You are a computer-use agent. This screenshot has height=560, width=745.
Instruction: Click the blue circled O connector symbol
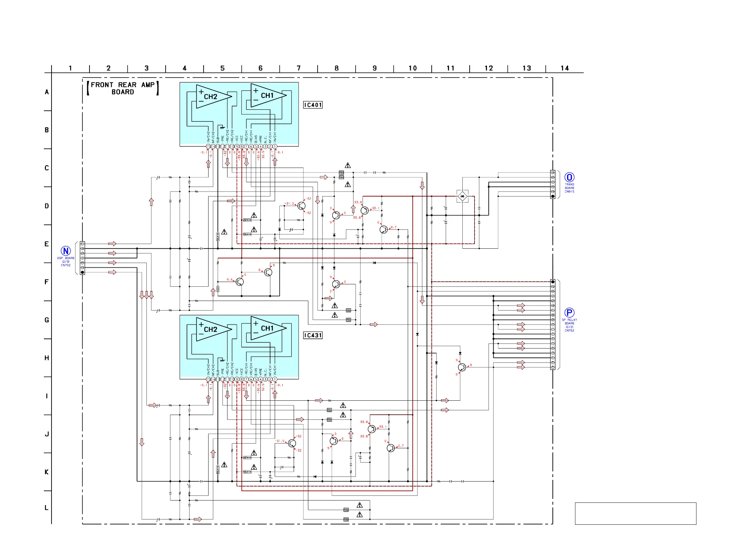(569, 178)
